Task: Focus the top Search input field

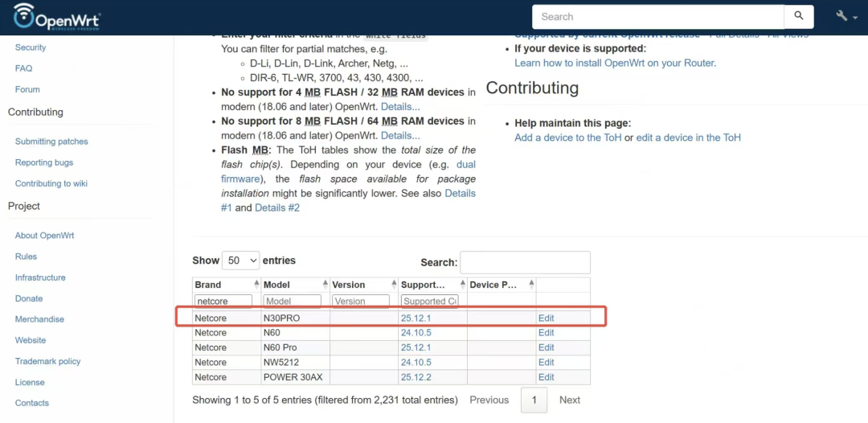Action: [657, 17]
